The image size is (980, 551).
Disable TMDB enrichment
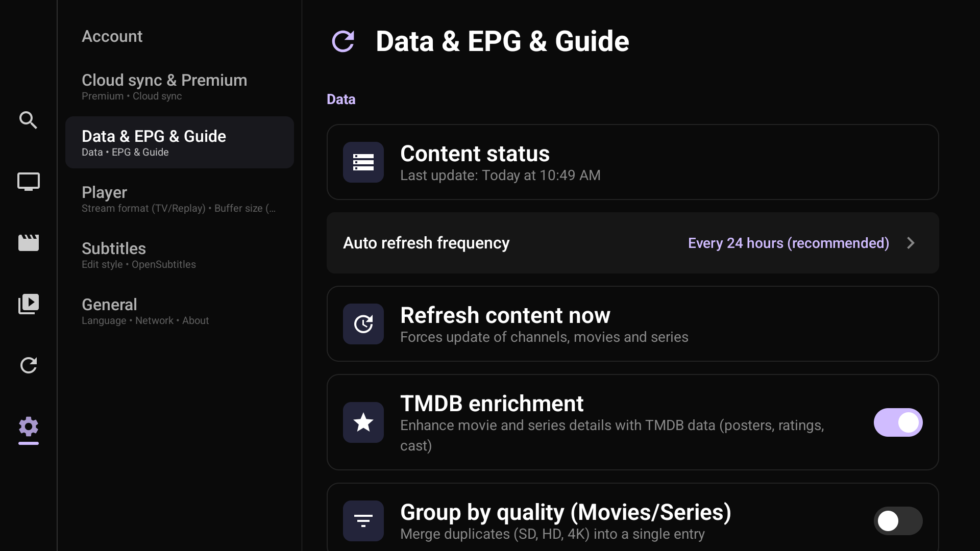pos(897,422)
